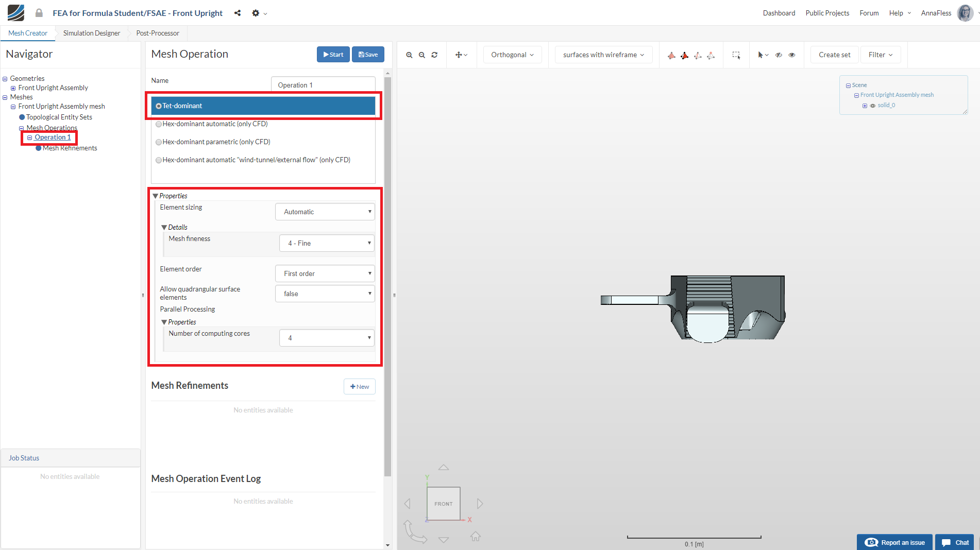Click the Operation 1 name input field
This screenshot has width=980, height=550.
pyautogui.click(x=323, y=85)
